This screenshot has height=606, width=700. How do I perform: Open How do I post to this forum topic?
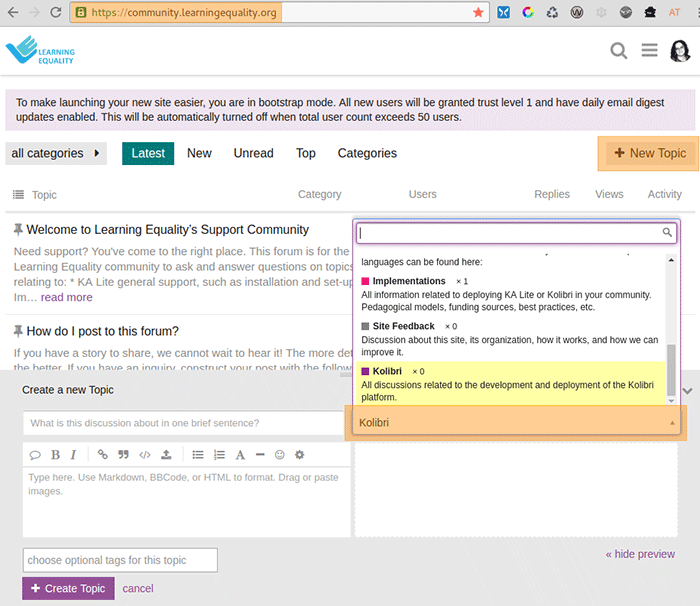point(102,331)
